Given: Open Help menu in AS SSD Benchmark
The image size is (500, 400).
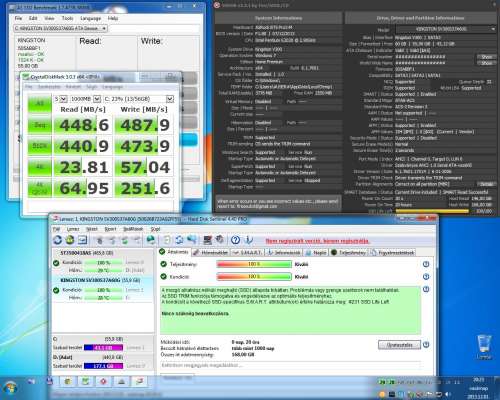Looking at the screenshot, I should pos(113,18).
